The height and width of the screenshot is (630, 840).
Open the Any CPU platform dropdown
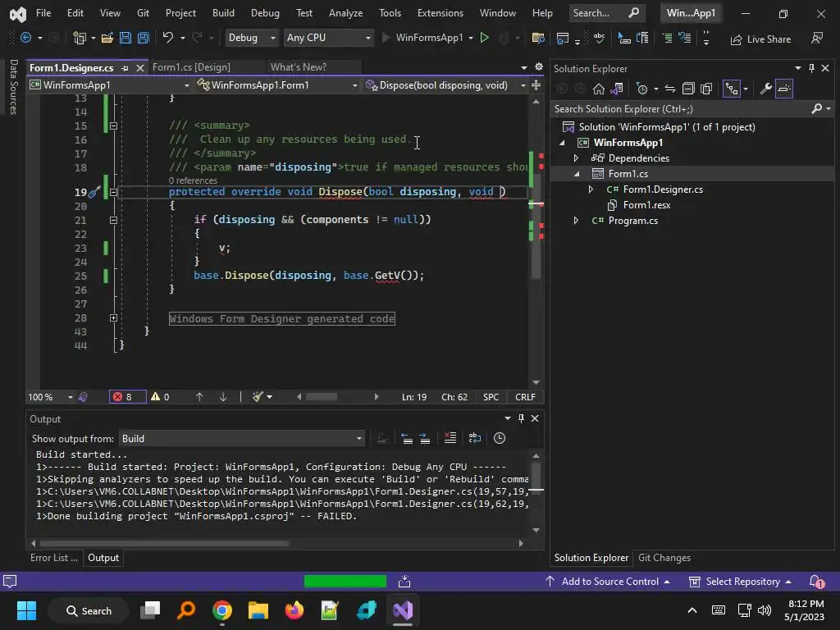pyautogui.click(x=328, y=38)
